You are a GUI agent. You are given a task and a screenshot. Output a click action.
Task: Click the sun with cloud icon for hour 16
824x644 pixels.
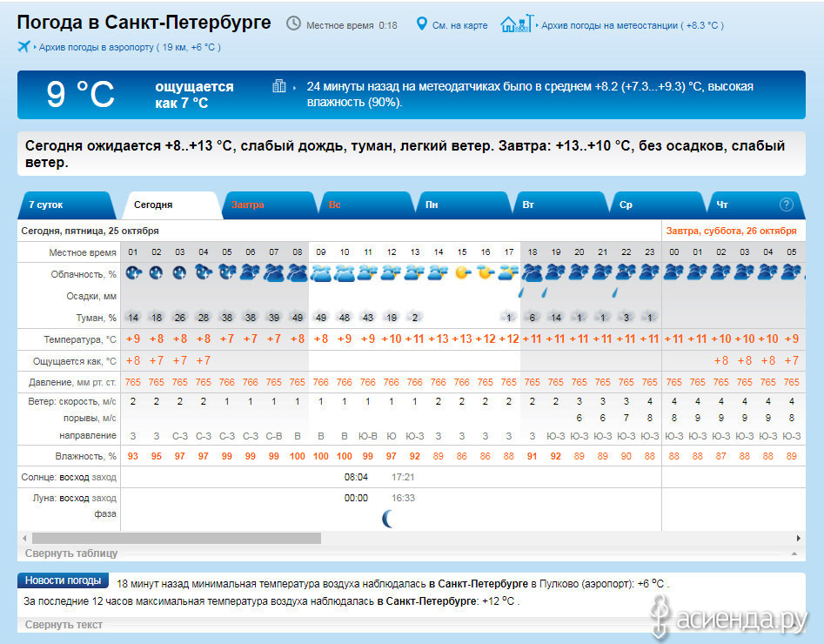(486, 273)
